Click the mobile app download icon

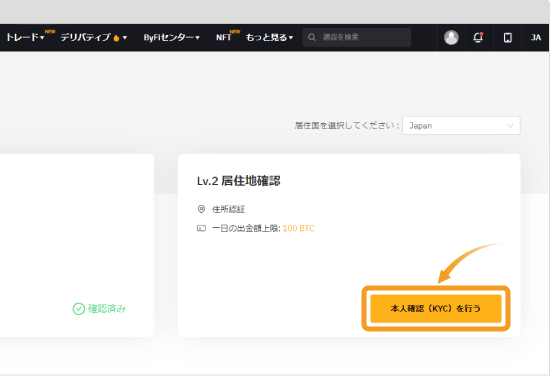click(508, 38)
